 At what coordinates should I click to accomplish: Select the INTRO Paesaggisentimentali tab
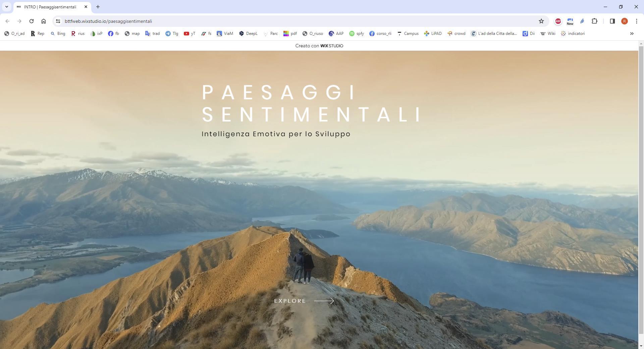click(50, 7)
